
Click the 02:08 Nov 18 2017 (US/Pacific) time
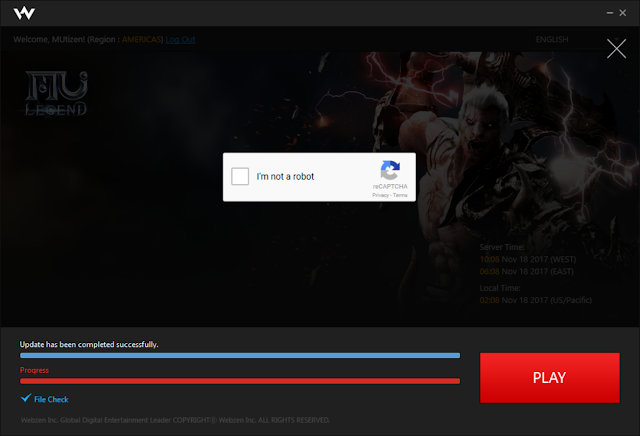(536, 300)
